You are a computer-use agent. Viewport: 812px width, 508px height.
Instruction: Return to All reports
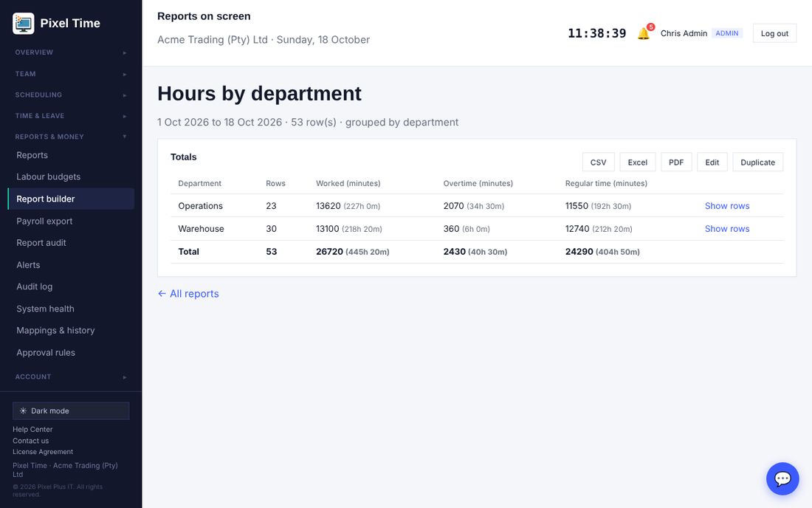click(188, 294)
